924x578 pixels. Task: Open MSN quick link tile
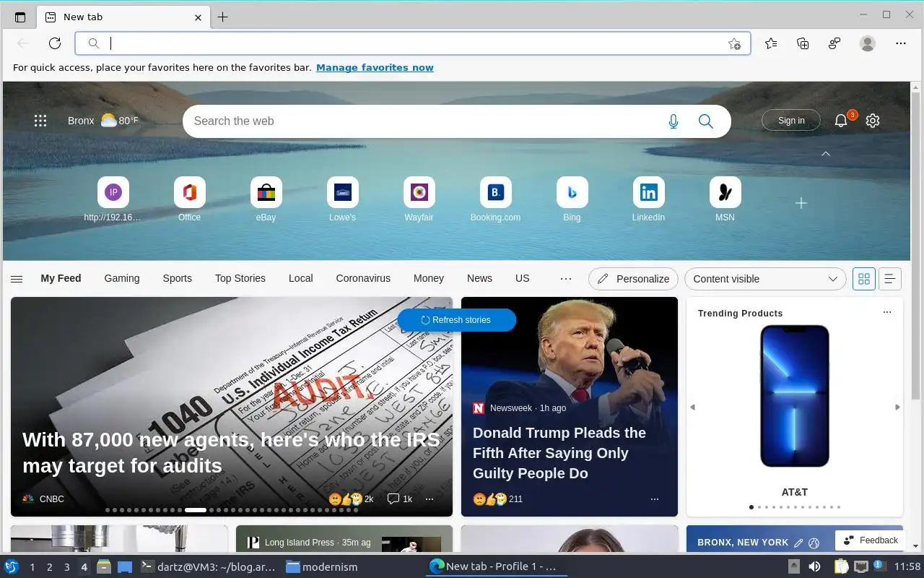click(x=725, y=199)
